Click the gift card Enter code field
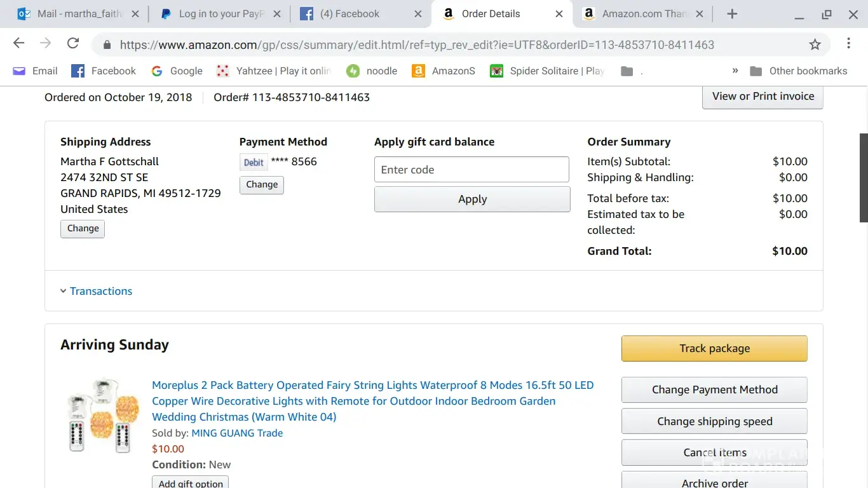 [471, 170]
